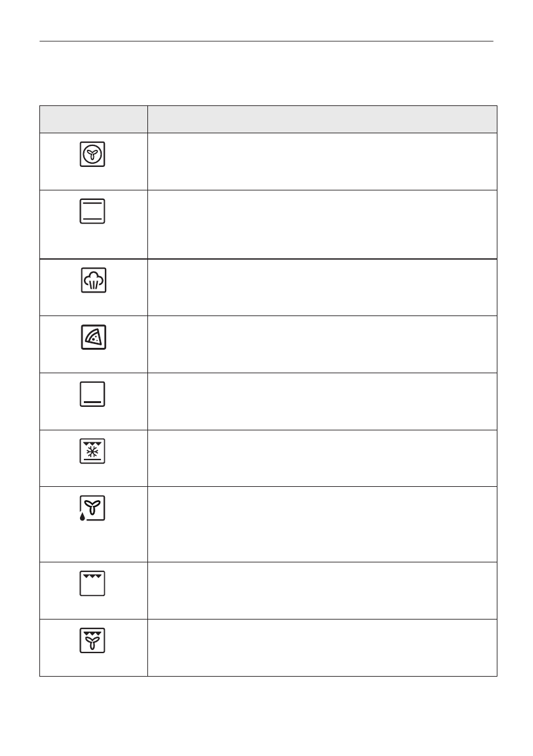Choose the Pizza function icon
The image size is (533, 756).
click(x=93, y=337)
